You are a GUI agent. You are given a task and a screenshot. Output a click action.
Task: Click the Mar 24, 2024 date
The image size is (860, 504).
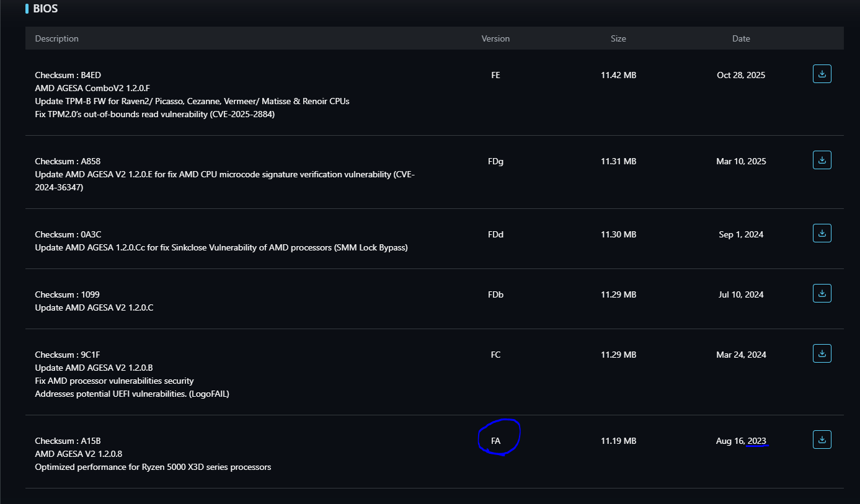741,355
